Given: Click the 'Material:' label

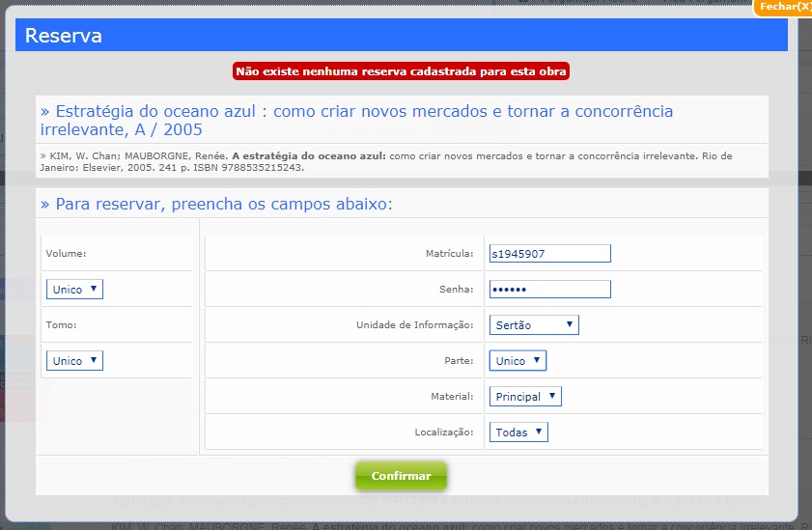Looking at the screenshot, I should 452,397.
